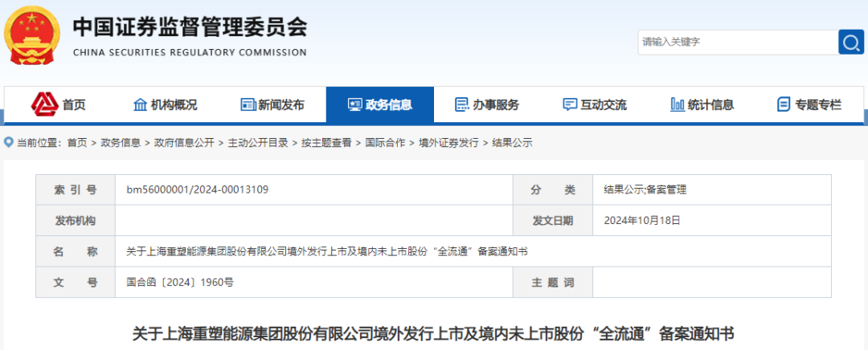Open the 统计信息 navigation tab
This screenshot has width=868, height=350.
point(702,104)
